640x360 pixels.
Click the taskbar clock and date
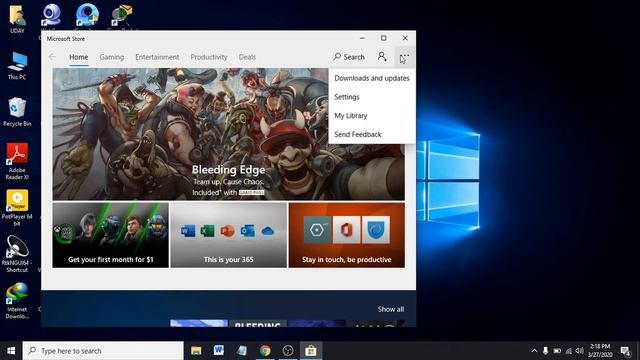(600, 351)
